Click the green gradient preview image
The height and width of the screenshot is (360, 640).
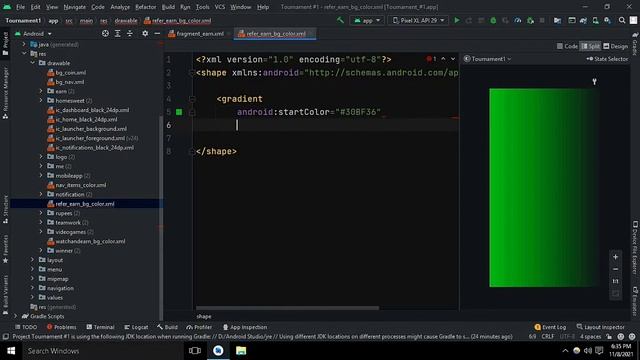pos(543,187)
